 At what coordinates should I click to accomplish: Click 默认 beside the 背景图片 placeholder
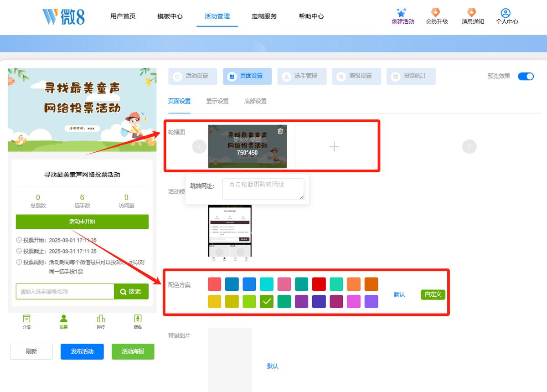273,366
